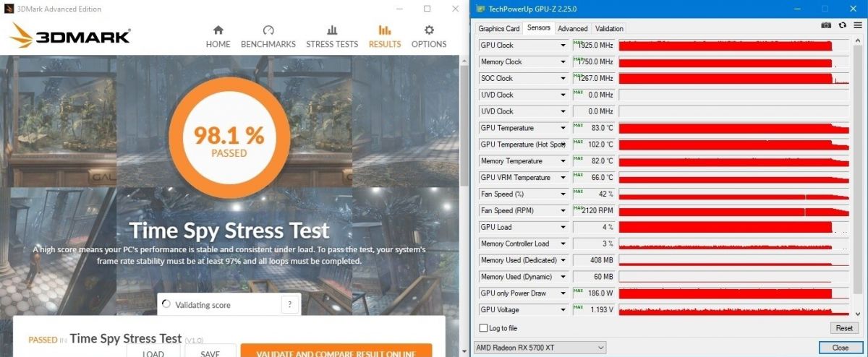Screen dimensions: 868x357
Task: Click the 3DMark logo
Action: [x=70, y=36]
